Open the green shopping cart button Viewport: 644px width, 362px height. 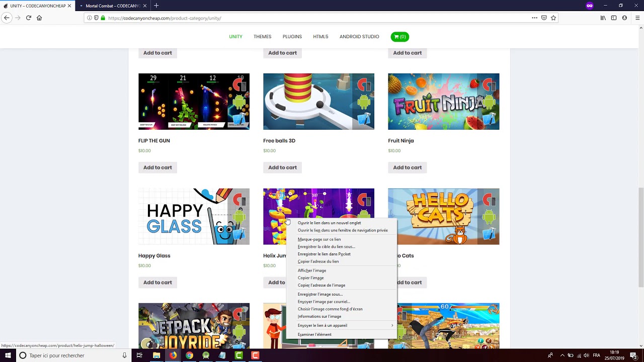pos(399,37)
